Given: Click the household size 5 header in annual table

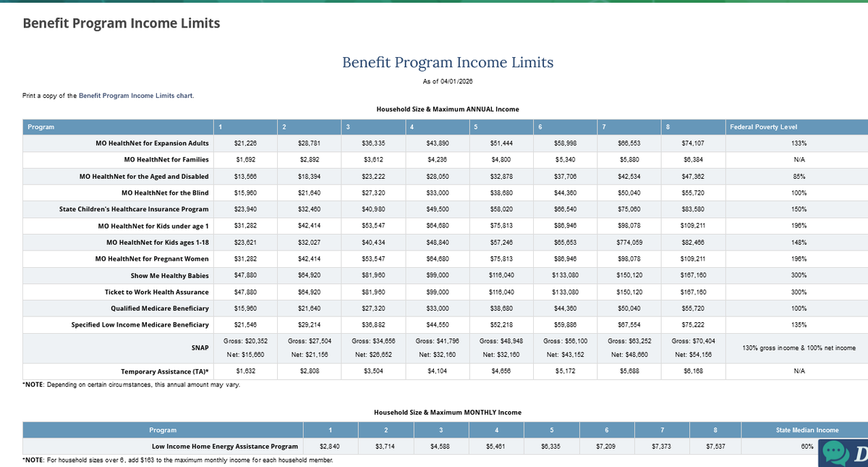Looking at the screenshot, I should pos(475,127).
